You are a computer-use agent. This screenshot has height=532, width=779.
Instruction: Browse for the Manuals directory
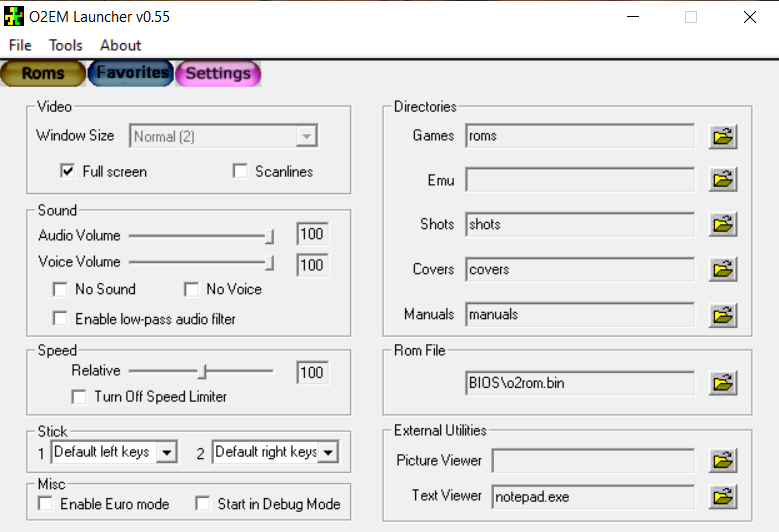[x=722, y=315]
